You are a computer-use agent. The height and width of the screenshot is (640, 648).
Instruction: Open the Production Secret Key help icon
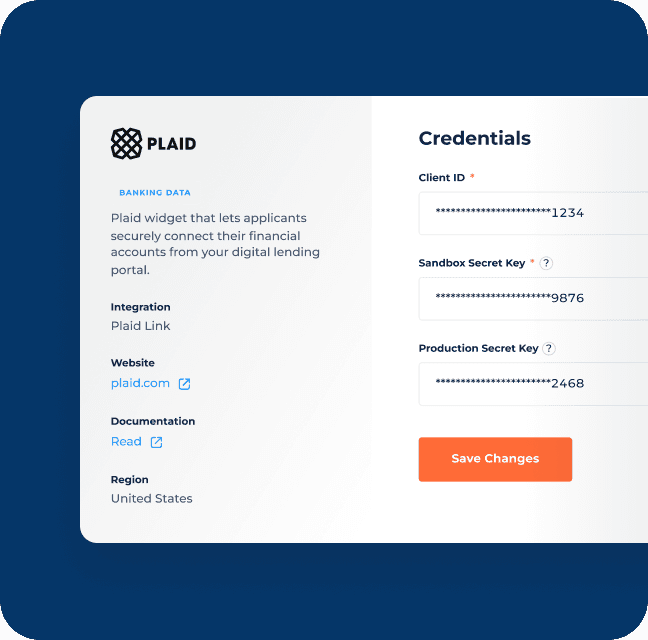549,348
